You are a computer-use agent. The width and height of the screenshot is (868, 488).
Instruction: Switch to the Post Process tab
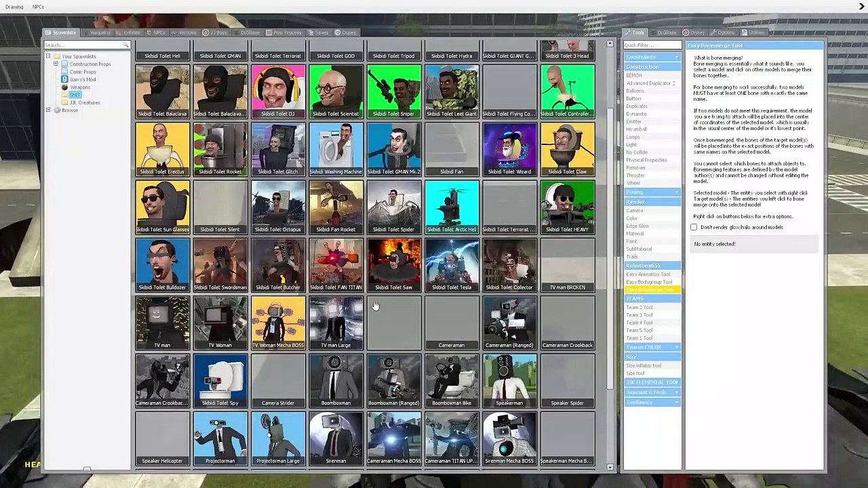pyautogui.click(x=283, y=33)
